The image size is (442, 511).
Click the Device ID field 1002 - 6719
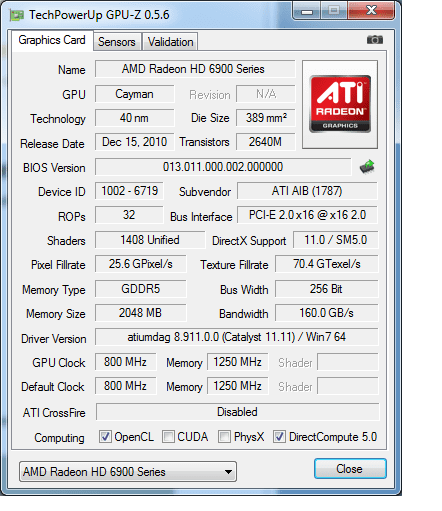[129, 191]
